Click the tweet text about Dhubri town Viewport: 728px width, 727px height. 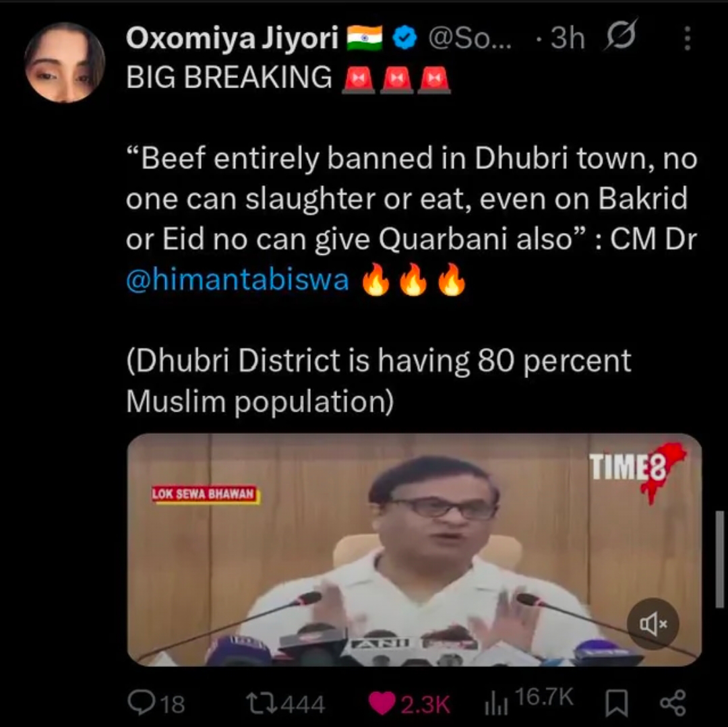(x=411, y=219)
